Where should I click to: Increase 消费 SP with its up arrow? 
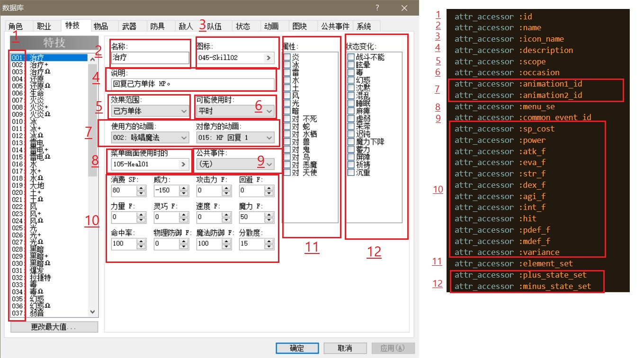[x=141, y=188]
